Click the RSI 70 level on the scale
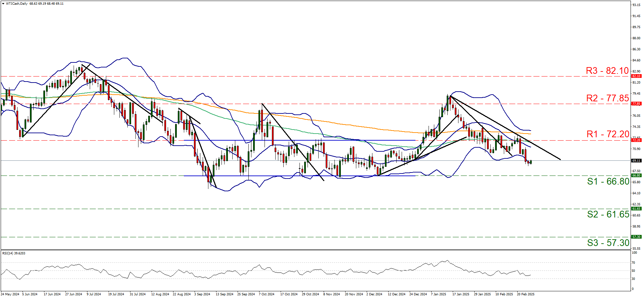This screenshot has width=644, height=298. tap(633, 263)
